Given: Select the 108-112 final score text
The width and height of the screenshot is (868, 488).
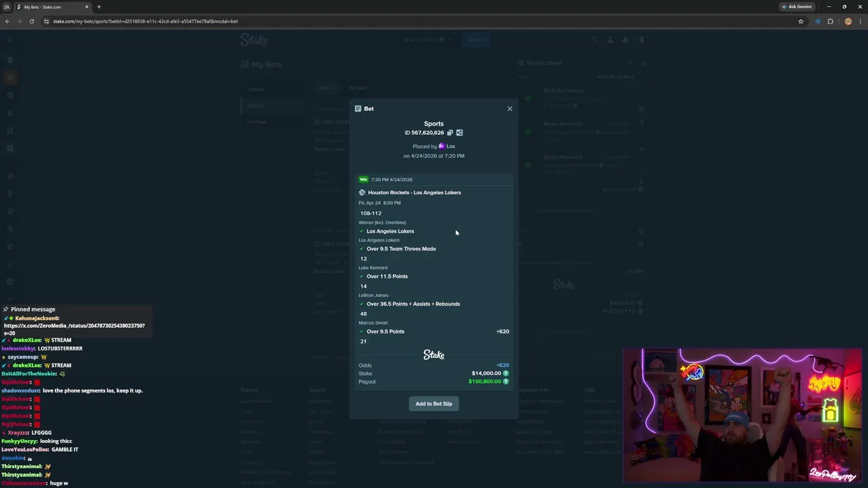Looking at the screenshot, I should pos(371,213).
